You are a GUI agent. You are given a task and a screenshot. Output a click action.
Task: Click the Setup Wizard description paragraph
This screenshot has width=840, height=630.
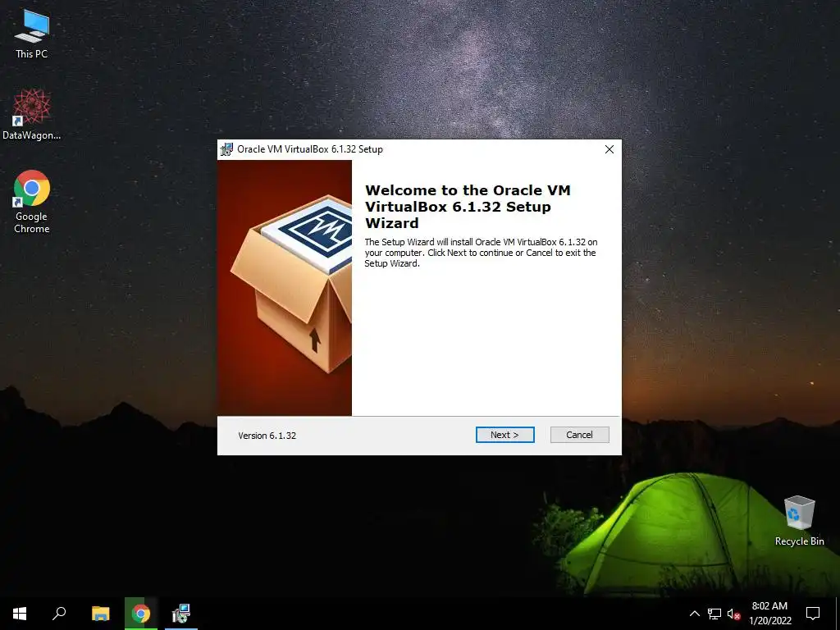[x=481, y=253]
